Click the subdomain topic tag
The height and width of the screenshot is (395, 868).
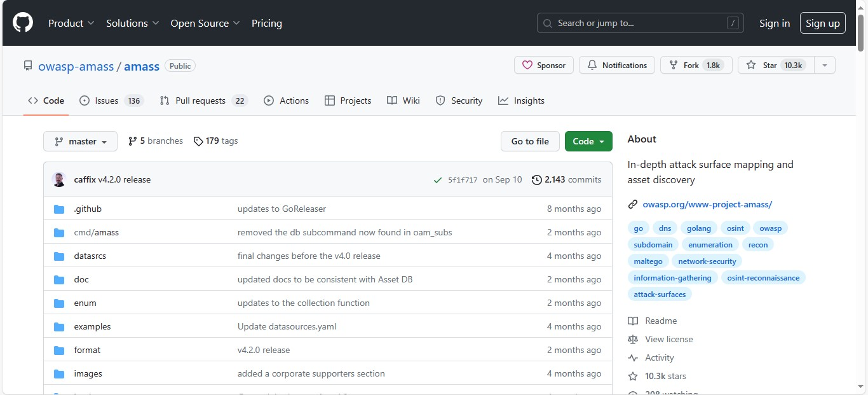click(653, 245)
